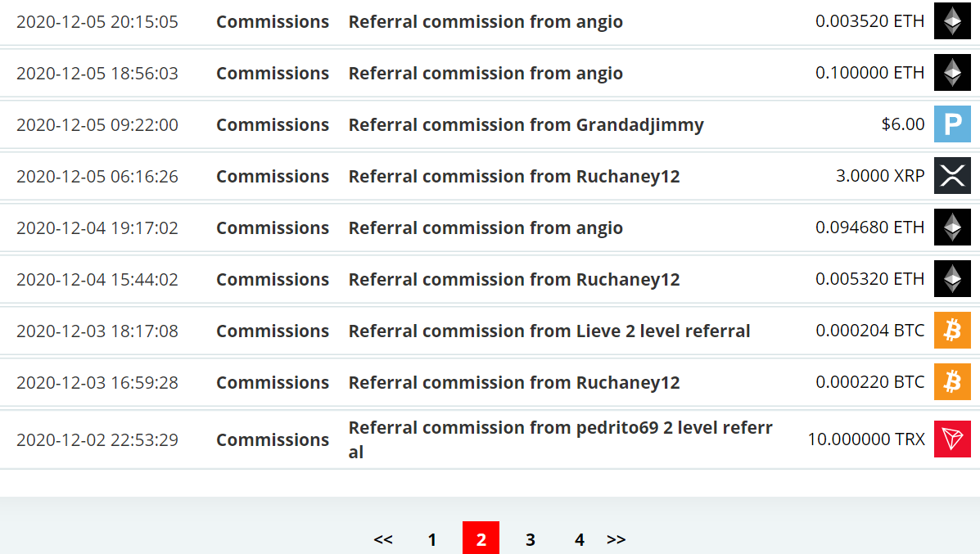This screenshot has height=554, width=980.
Task: Select the 2020-12-05 06:16:26 timestamp
Action: (x=97, y=177)
